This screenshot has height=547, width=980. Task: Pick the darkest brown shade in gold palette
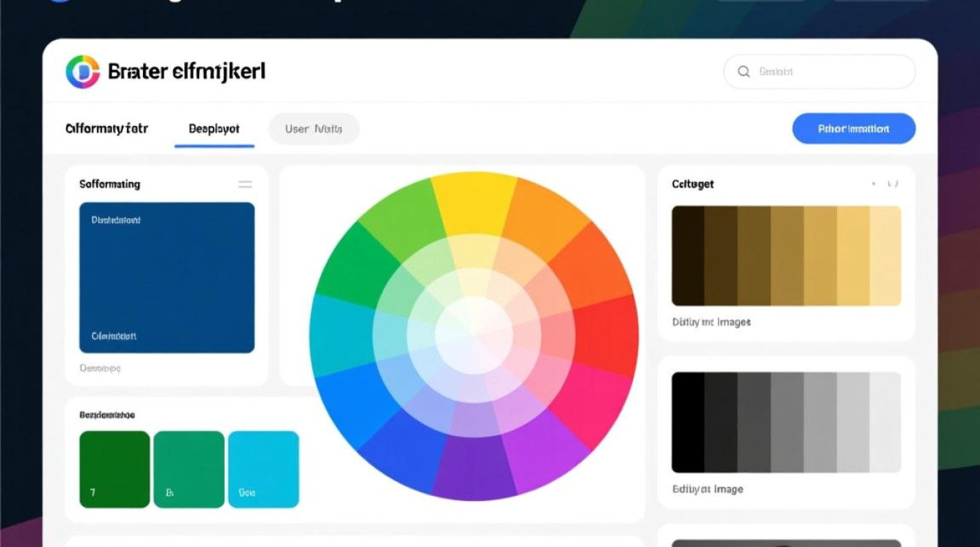688,255
